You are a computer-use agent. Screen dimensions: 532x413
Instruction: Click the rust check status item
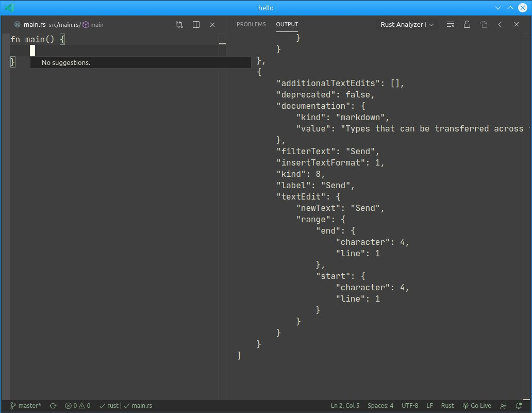click(109, 406)
